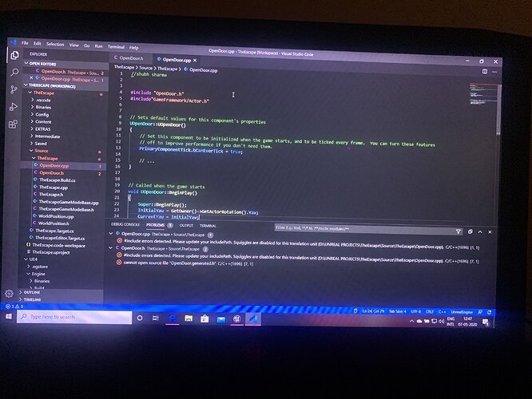The height and width of the screenshot is (399, 532).
Task: Click Tab Size: 4 in status bar
Action: [397, 311]
